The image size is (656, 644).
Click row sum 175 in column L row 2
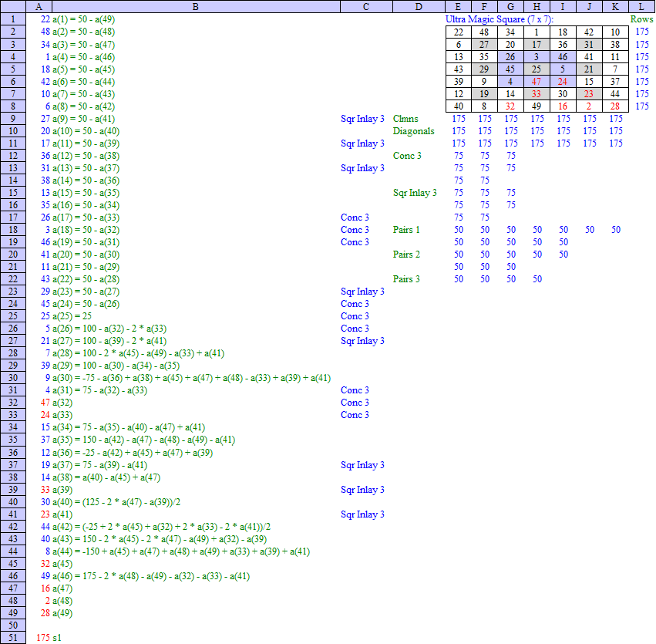pos(642,32)
